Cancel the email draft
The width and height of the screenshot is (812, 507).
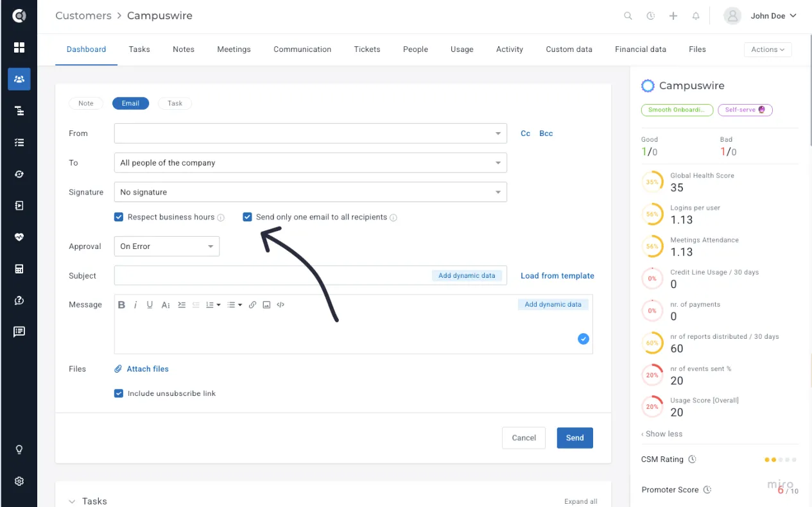[x=524, y=438]
